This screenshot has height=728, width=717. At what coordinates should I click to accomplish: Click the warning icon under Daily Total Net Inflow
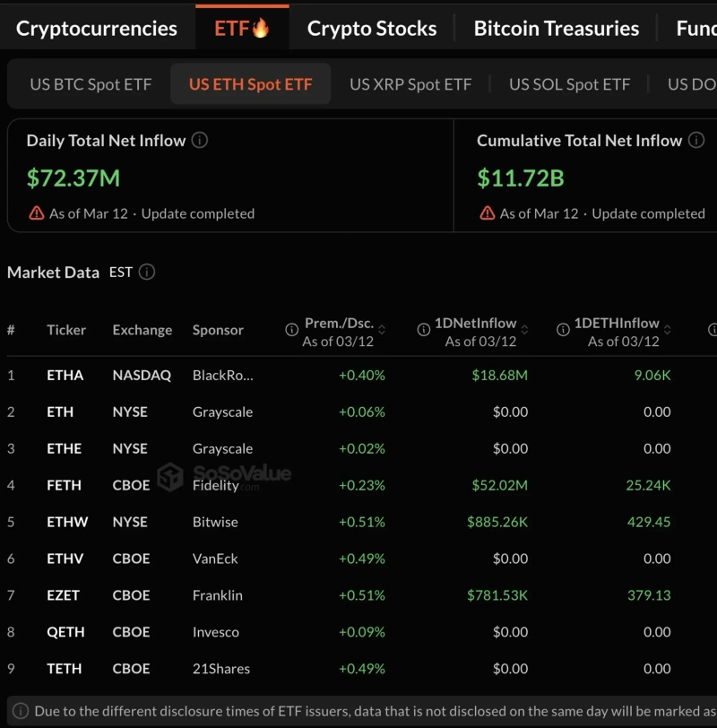[36, 213]
